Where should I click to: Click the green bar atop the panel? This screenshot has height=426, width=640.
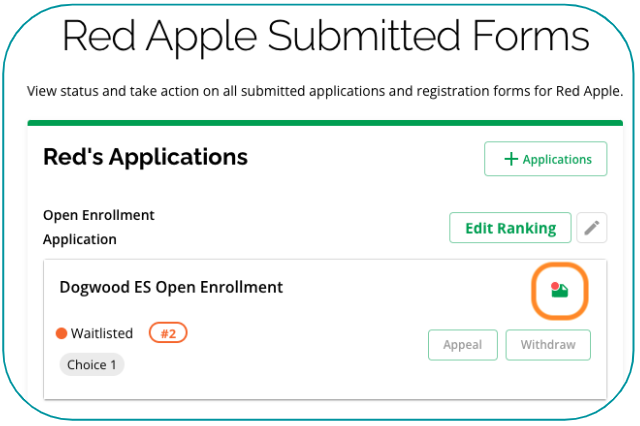click(325, 123)
